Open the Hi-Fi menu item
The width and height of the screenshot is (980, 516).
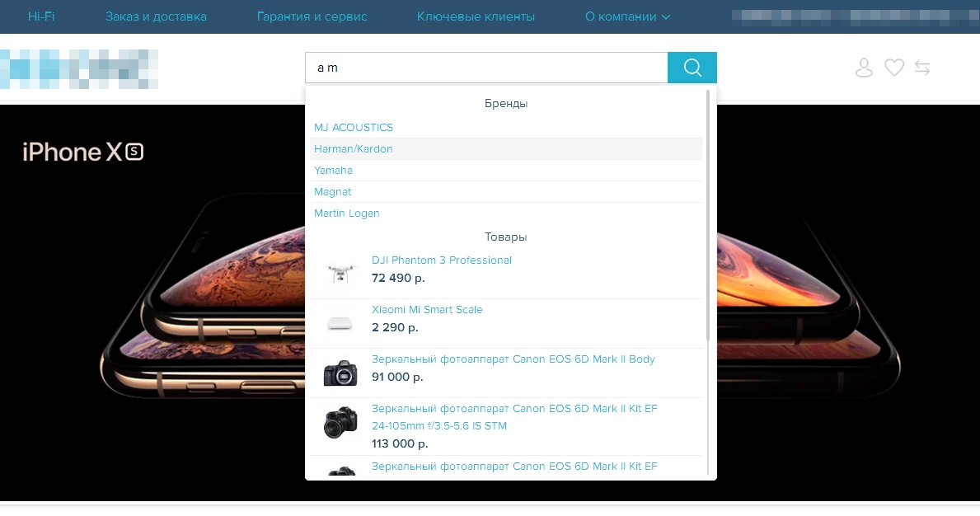pyautogui.click(x=41, y=16)
